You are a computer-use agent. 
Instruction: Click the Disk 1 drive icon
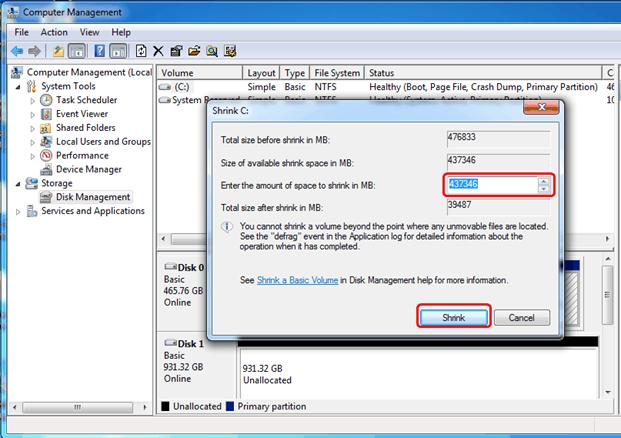click(x=170, y=343)
